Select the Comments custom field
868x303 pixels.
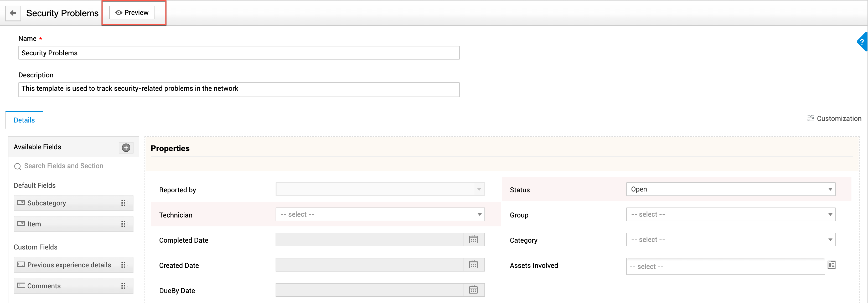point(74,286)
